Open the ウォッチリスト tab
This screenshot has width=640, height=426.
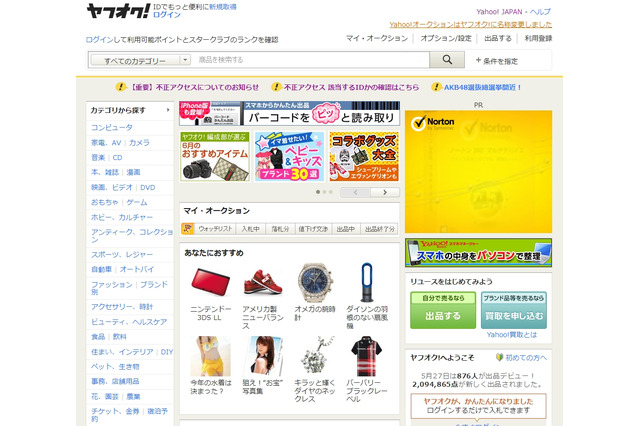[216, 229]
